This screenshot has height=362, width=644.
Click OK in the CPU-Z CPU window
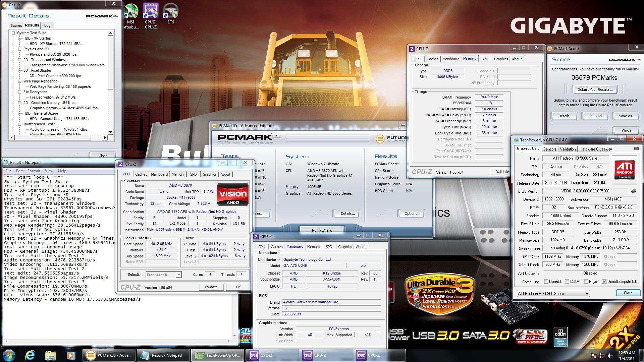tap(238, 287)
